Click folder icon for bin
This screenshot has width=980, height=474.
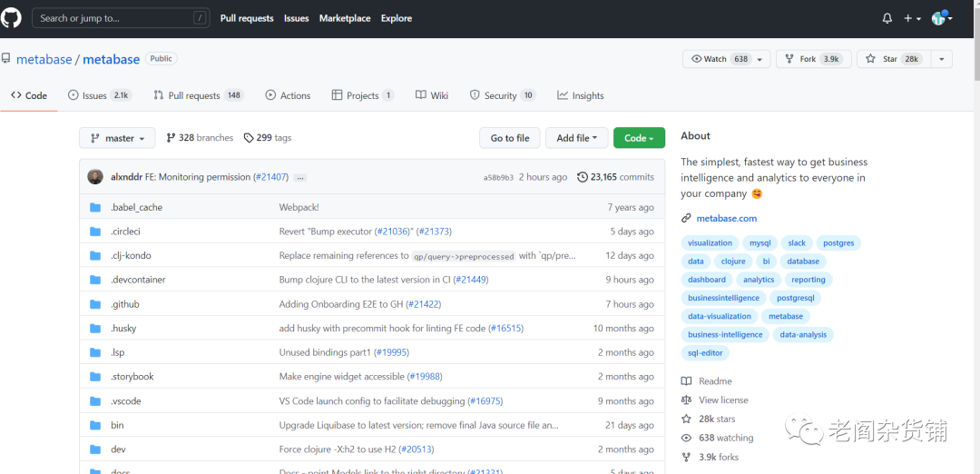pos(95,425)
